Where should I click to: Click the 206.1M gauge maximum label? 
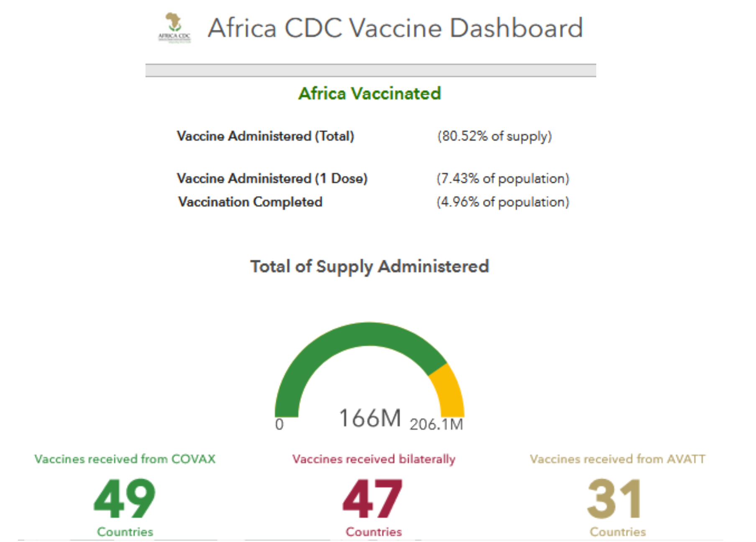[436, 424]
